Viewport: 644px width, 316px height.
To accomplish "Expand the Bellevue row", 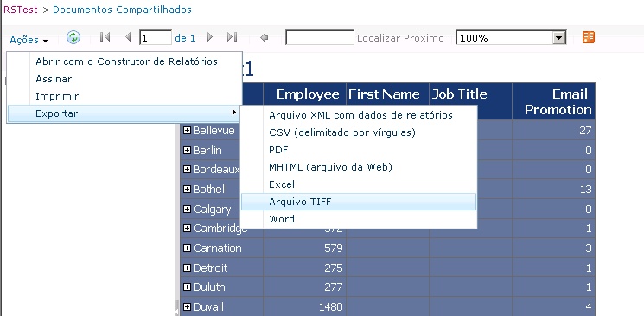I will 187,131.
